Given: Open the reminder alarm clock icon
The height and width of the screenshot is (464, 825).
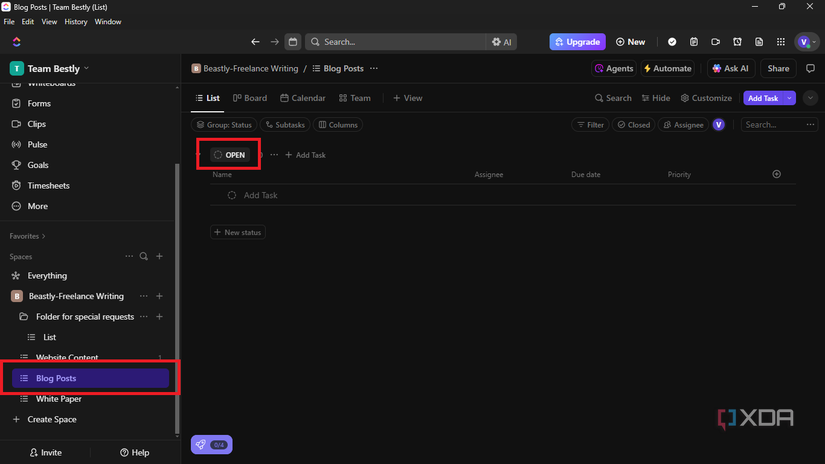Looking at the screenshot, I should click(737, 42).
